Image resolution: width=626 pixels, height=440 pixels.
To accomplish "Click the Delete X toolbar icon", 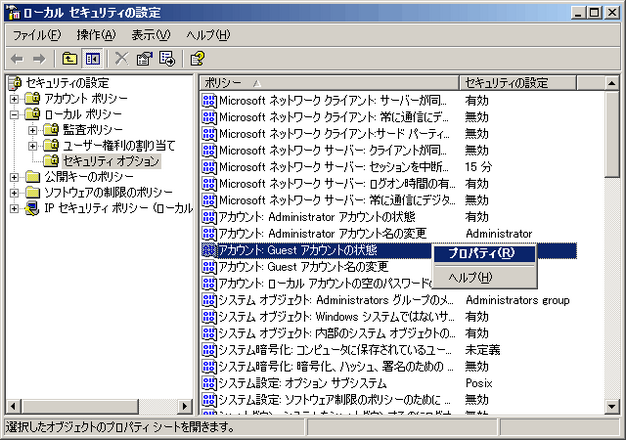I will (x=122, y=59).
